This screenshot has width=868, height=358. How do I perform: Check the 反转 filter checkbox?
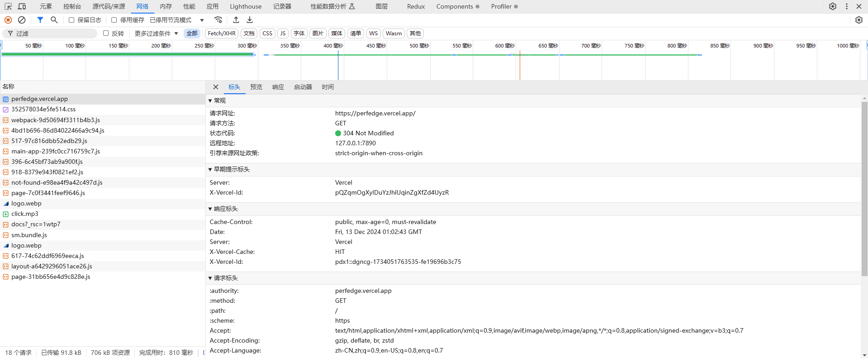click(106, 33)
